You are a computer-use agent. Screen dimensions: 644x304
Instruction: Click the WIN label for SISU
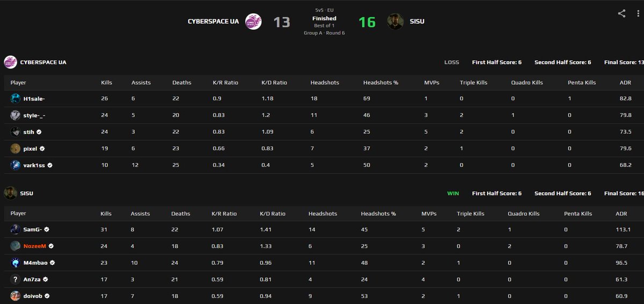[453, 193]
